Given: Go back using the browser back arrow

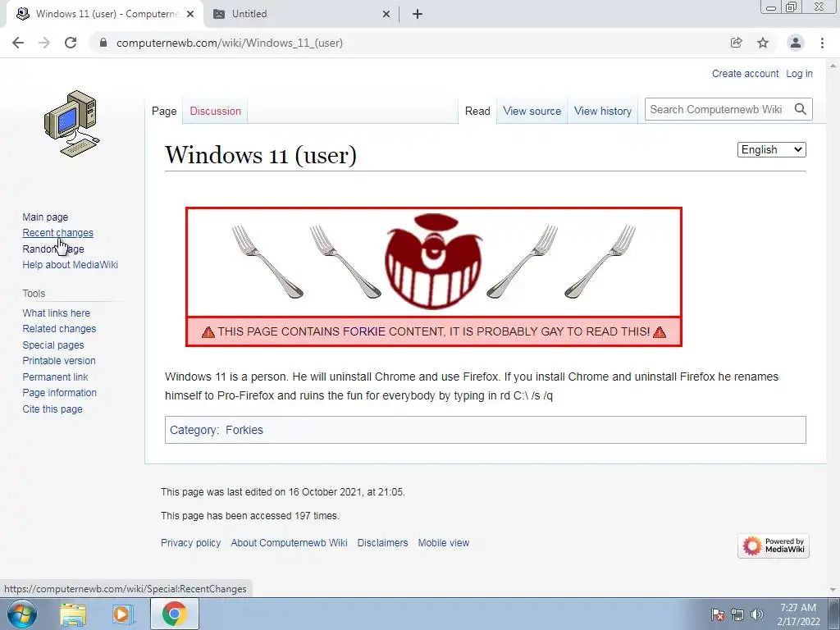Looking at the screenshot, I should click(x=18, y=43).
